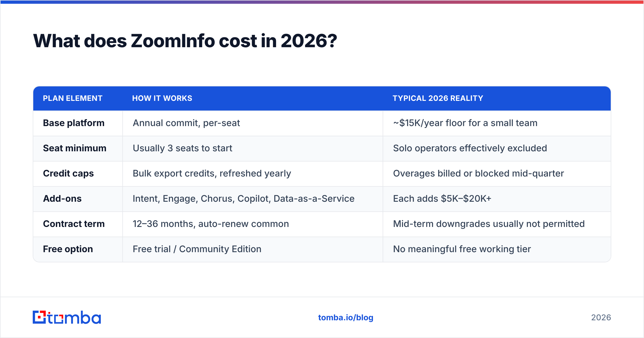Select the "Credit caps" row label
This screenshot has height=338, width=644.
tap(68, 173)
